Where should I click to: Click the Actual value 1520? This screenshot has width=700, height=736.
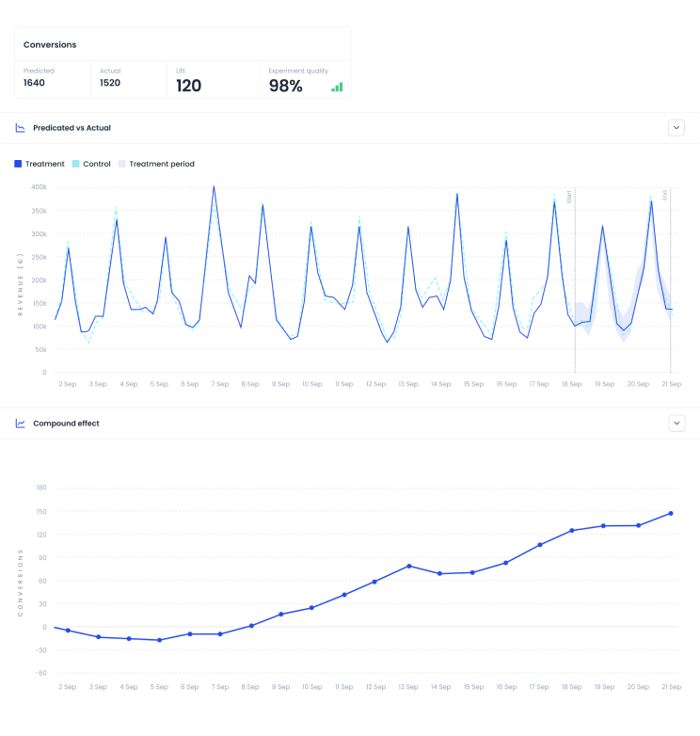pyautogui.click(x=110, y=83)
